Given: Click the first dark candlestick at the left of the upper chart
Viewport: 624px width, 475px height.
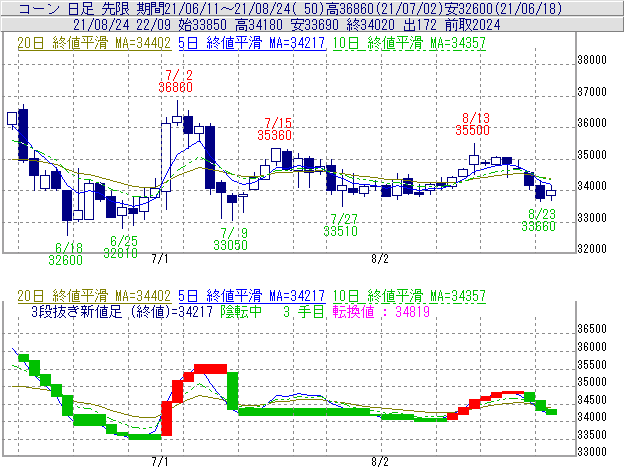Looking at the screenshot, I should click(x=23, y=134).
